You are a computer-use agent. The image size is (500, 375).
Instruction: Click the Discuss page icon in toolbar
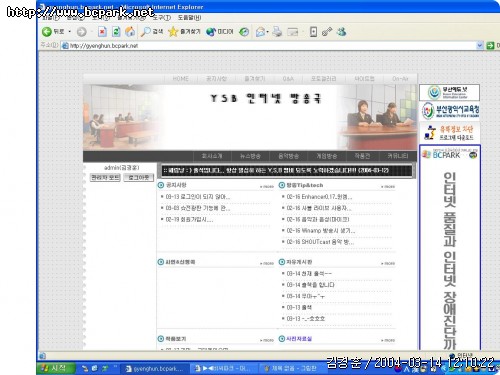point(313,32)
